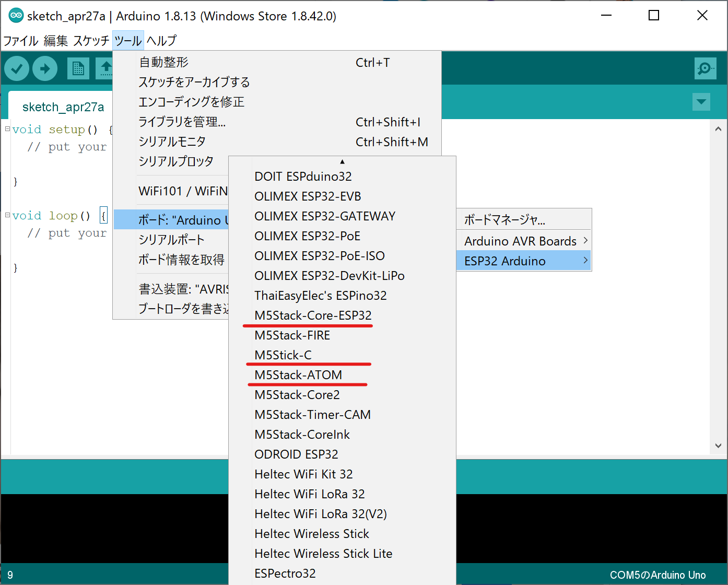The image size is (728, 585).
Task: Select board M5Stack-Core-ESP32
Action: [x=342, y=315]
